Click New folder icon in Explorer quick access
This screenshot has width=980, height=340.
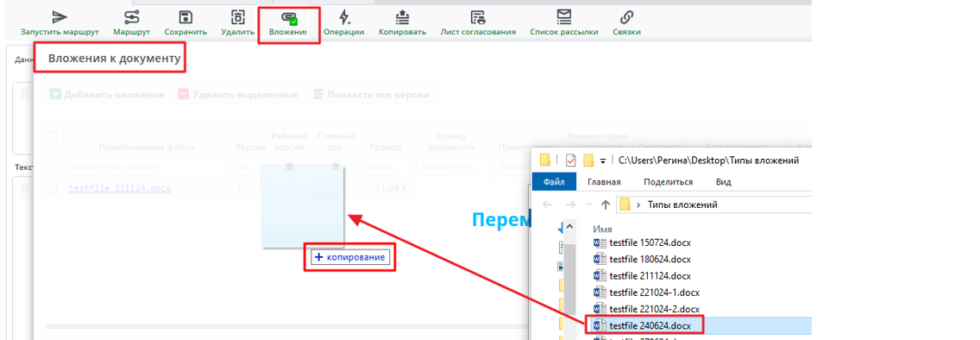coord(588,160)
